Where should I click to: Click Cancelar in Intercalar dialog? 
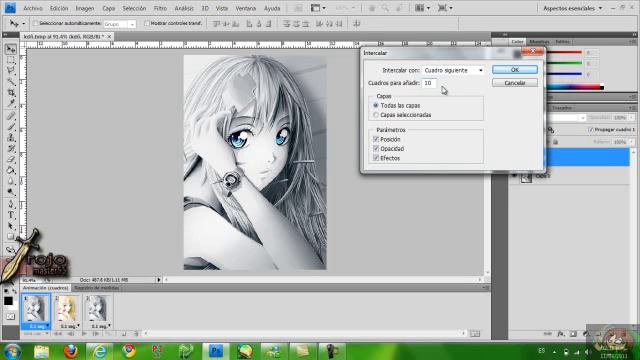(x=515, y=83)
